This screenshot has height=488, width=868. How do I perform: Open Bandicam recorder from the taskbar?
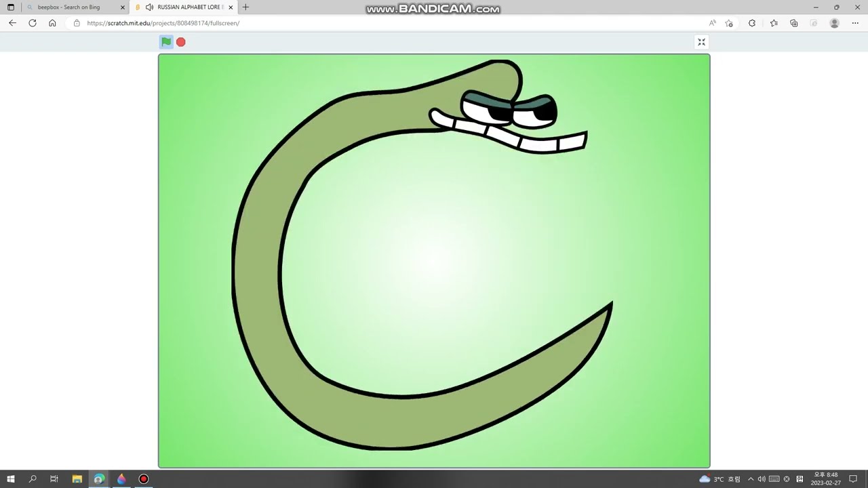tap(144, 479)
